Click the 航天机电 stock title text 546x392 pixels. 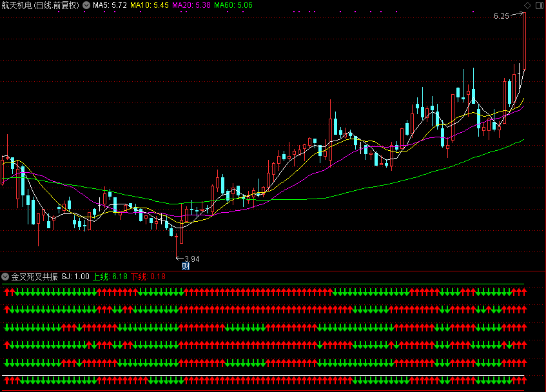[41, 5]
